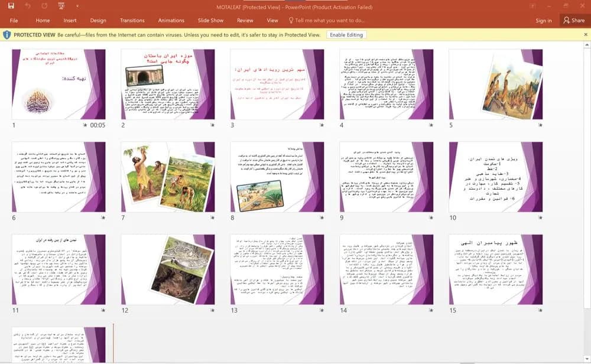Click scrollbar down arrow in slide sorter
Viewport: 591px width, 364px height.
pos(587,359)
